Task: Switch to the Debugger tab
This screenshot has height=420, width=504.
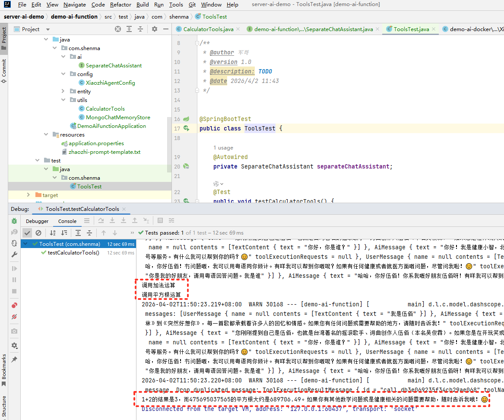Action: 37,221
